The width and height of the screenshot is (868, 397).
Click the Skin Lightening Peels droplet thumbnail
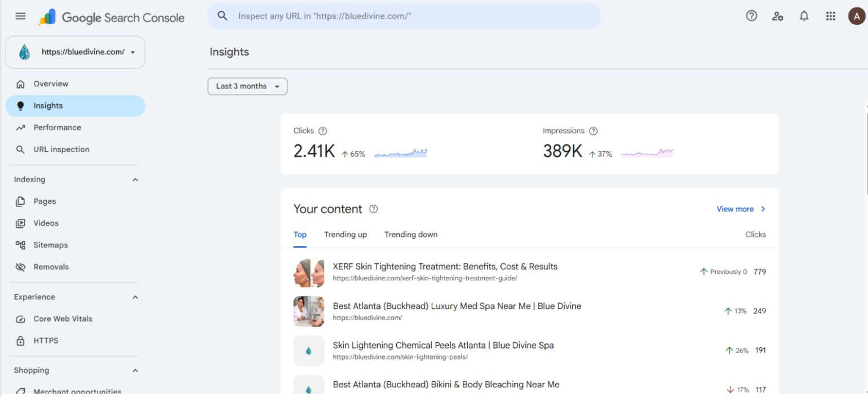[309, 351]
